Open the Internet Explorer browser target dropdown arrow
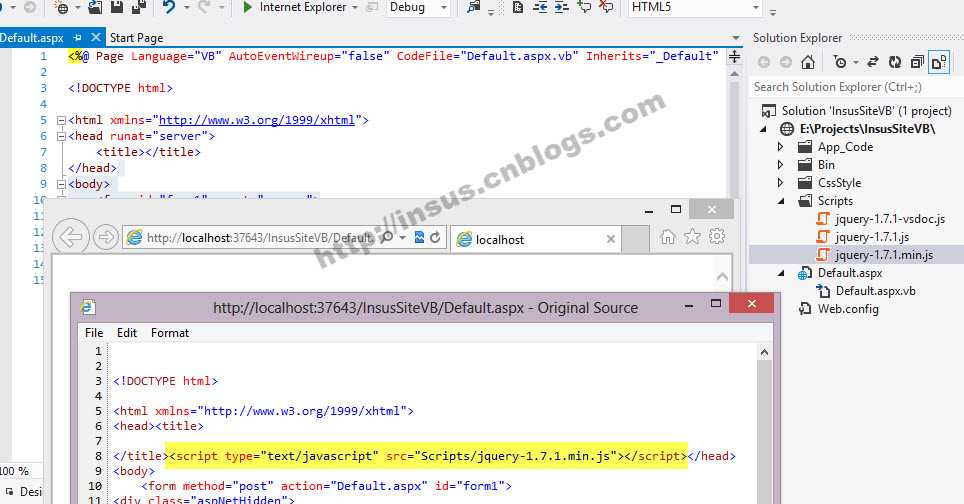964x504 pixels. click(x=355, y=7)
